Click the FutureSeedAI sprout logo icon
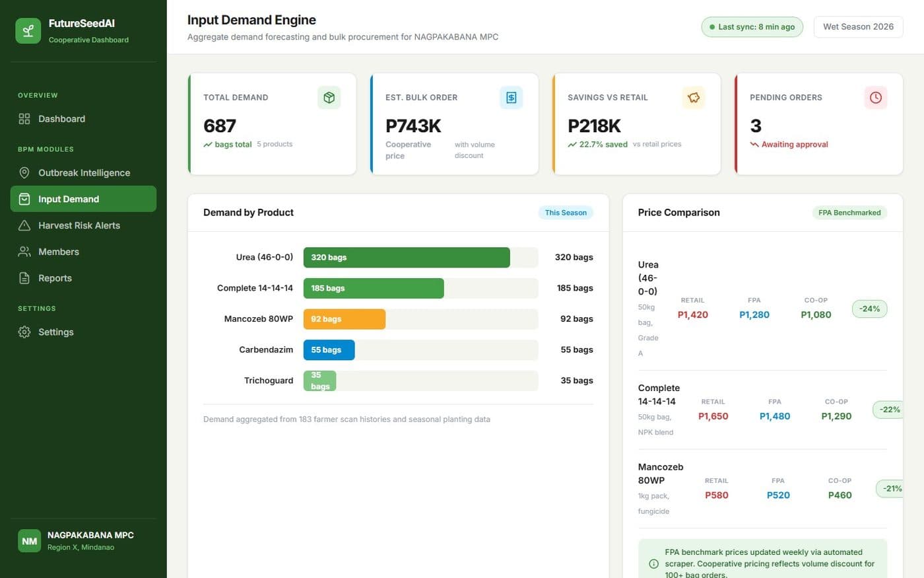This screenshot has height=578, width=924. (x=28, y=31)
